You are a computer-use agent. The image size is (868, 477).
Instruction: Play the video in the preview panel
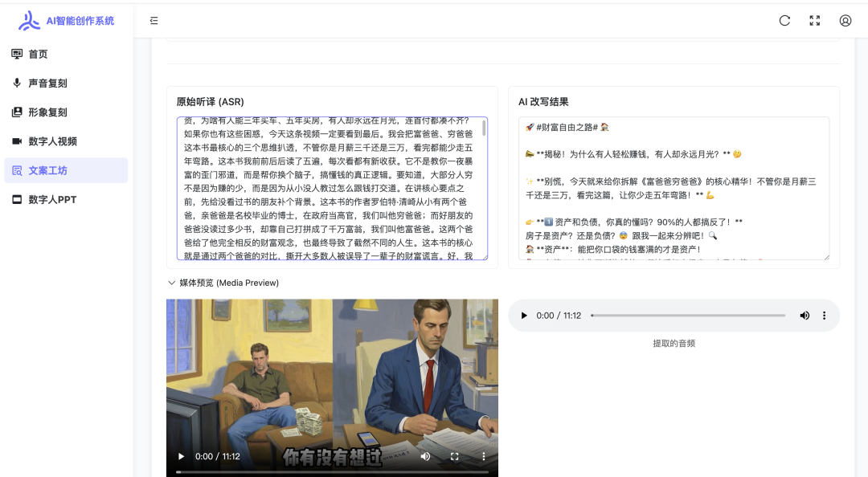(x=180, y=456)
